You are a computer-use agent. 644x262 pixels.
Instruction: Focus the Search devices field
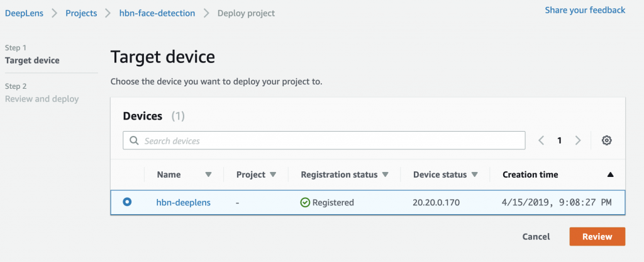tap(324, 140)
